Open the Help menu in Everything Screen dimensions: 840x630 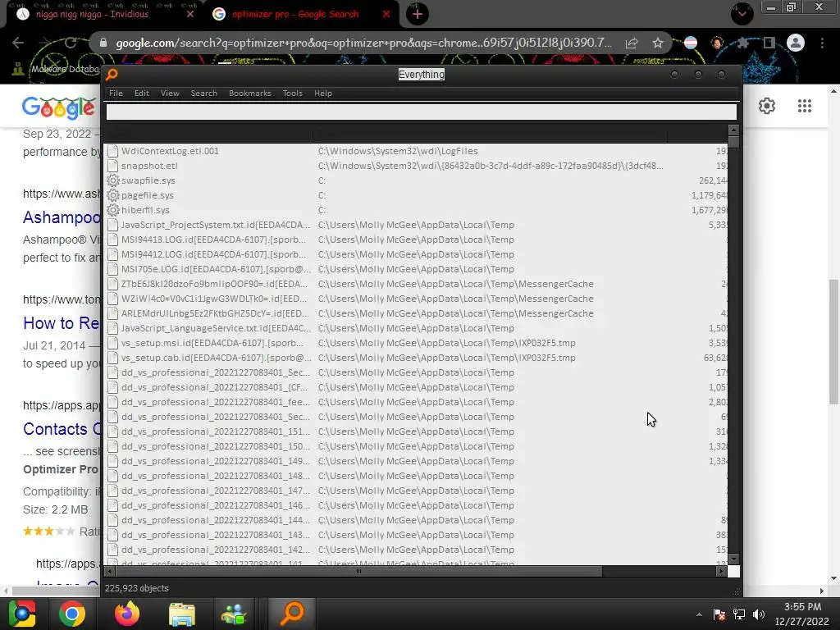(x=323, y=94)
